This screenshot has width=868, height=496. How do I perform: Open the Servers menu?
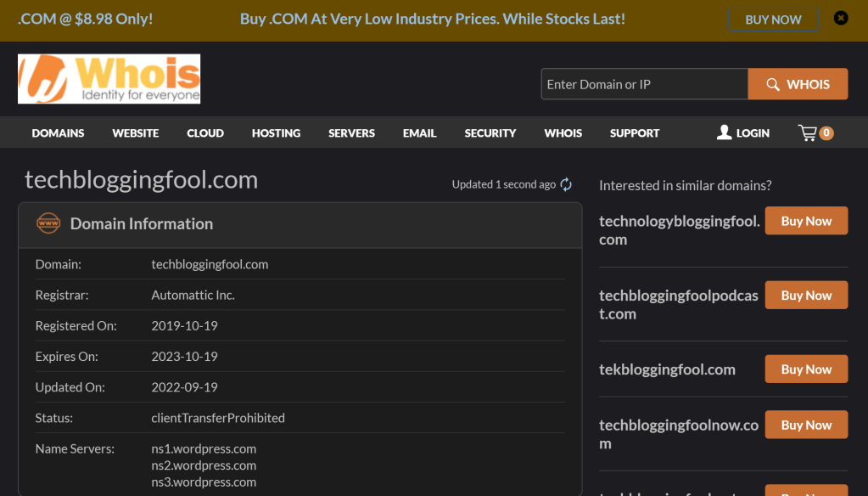pyautogui.click(x=351, y=133)
